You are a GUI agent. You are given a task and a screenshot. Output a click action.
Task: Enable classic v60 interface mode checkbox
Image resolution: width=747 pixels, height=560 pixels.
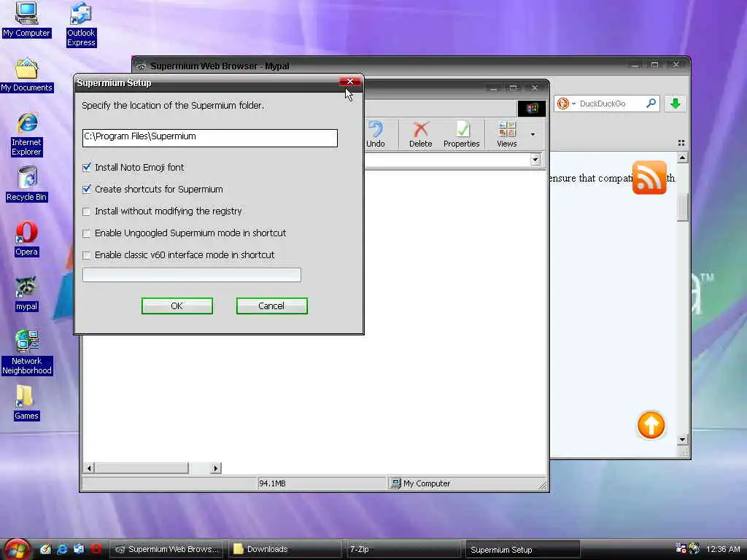click(x=86, y=254)
